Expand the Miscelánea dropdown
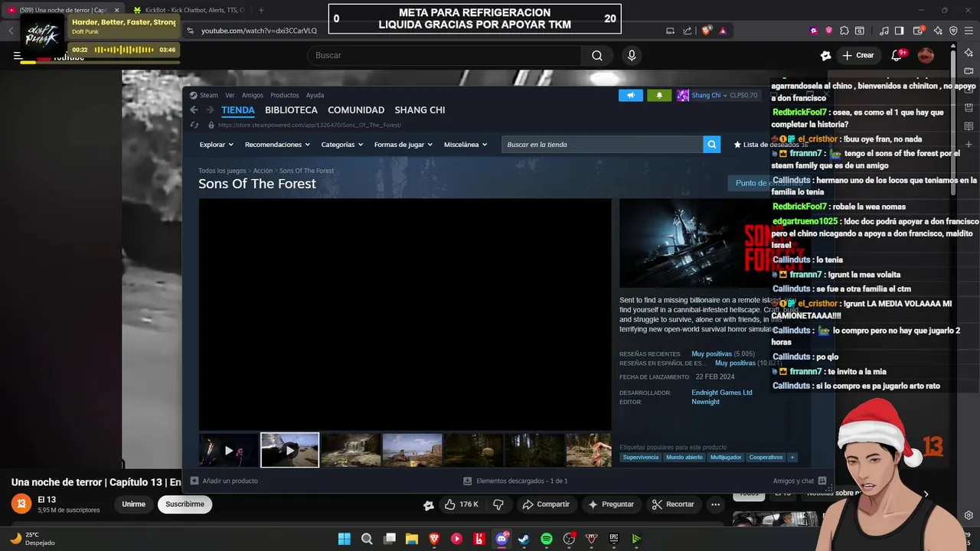This screenshot has width=980, height=551. click(465, 145)
